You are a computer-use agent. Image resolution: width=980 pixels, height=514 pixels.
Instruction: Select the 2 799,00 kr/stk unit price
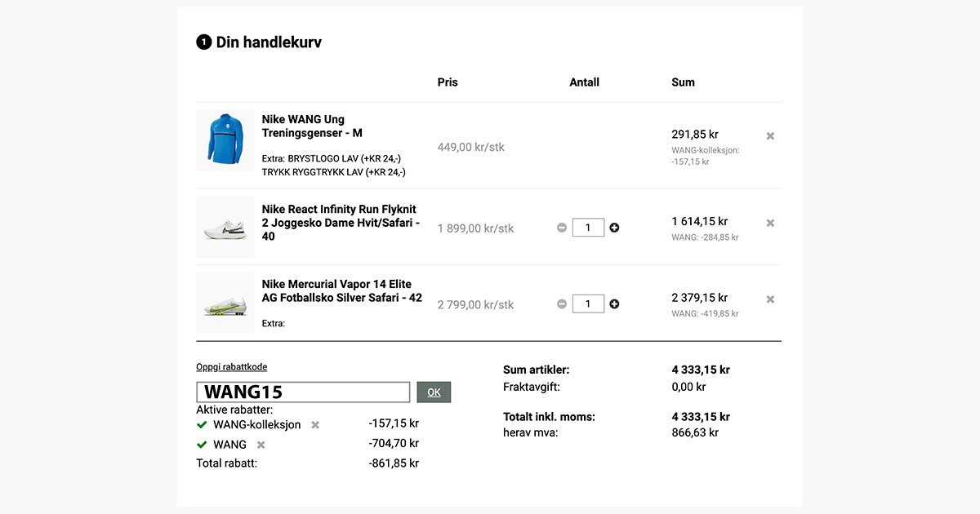pos(476,305)
